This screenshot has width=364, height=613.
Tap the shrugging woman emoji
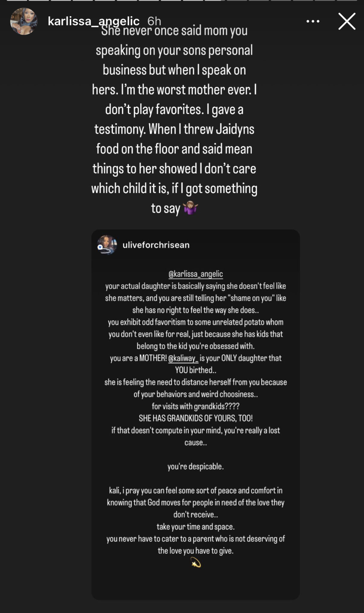coord(191,208)
